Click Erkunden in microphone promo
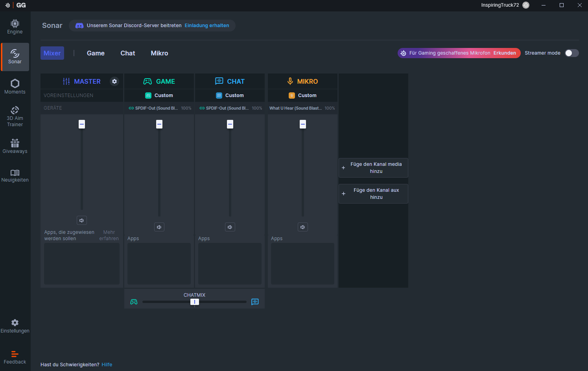Image resolution: width=588 pixels, height=371 pixels. click(x=505, y=53)
